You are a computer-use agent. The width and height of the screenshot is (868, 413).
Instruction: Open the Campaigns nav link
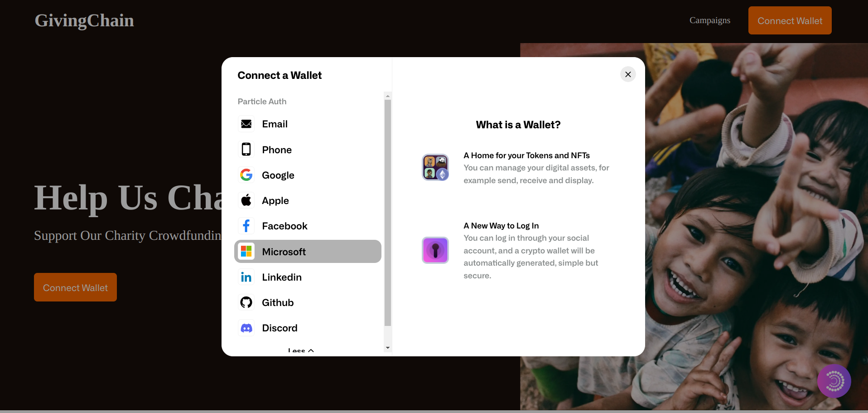pos(710,20)
